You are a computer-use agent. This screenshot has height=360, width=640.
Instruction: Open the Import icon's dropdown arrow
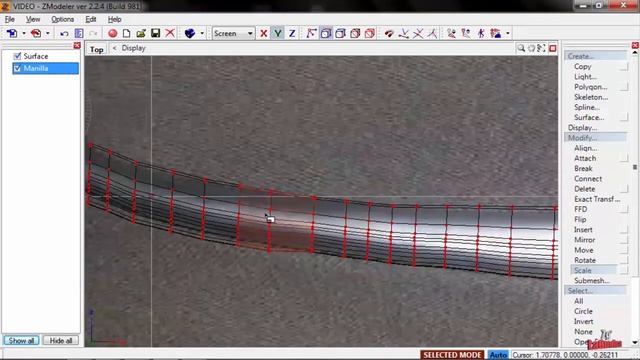[24, 33]
